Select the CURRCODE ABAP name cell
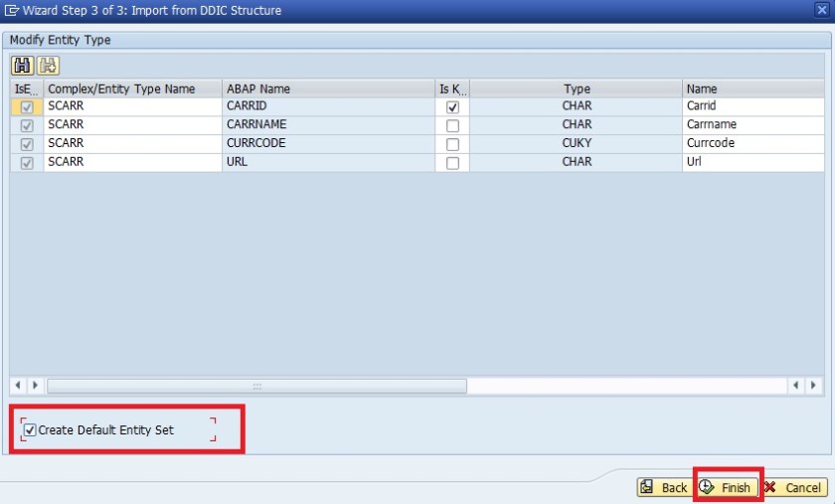Image resolution: width=835 pixels, height=504 pixels. (x=329, y=144)
